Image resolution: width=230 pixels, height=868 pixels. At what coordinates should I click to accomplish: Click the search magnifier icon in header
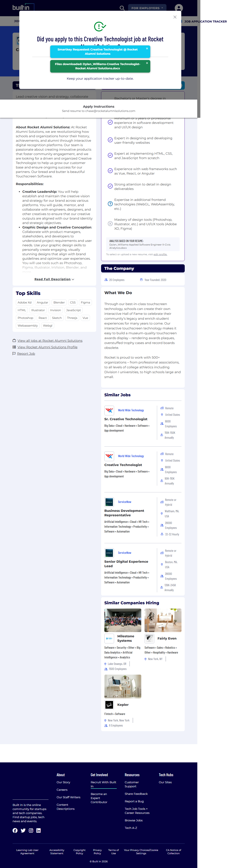(x=122, y=8)
